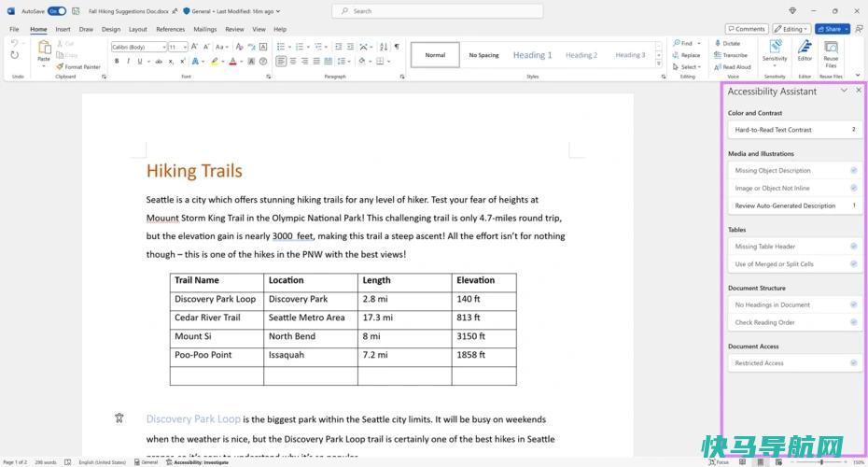Screen dimensions: 868x467
Task: Open the Select dropdown in Editing
Action: coord(686,67)
